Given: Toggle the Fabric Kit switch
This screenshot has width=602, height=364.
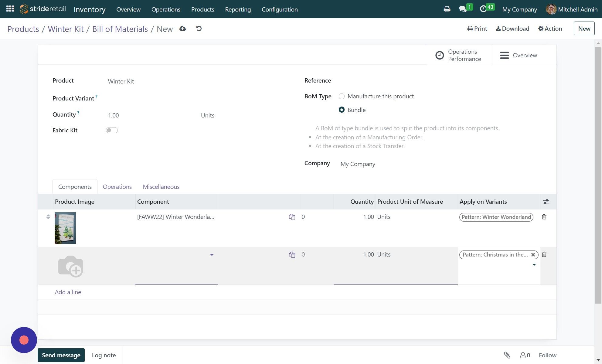Looking at the screenshot, I should point(112,130).
